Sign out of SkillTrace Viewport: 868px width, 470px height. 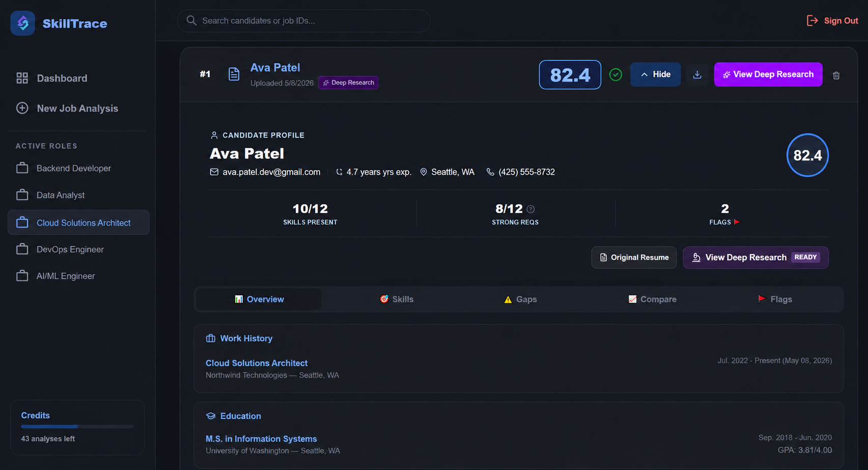(832, 21)
